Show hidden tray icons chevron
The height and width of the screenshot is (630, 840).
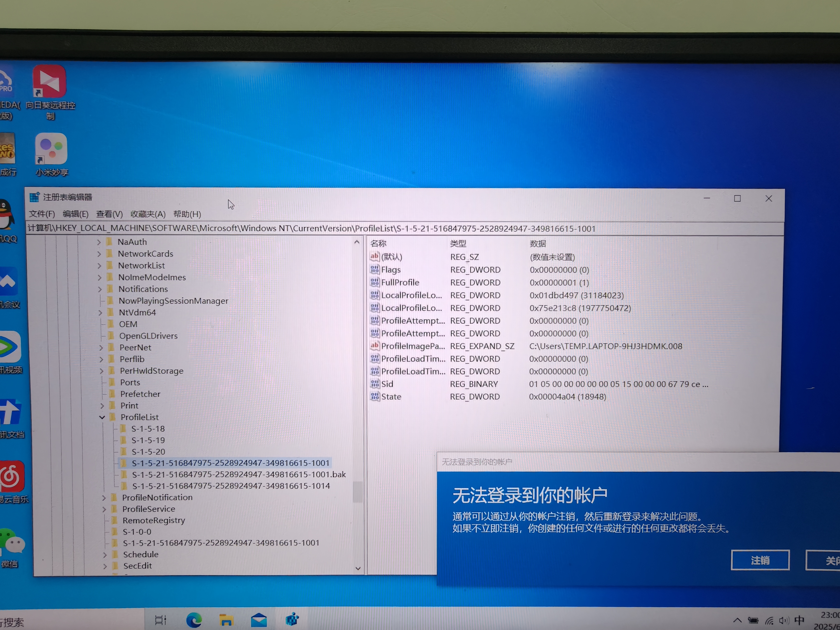737,621
